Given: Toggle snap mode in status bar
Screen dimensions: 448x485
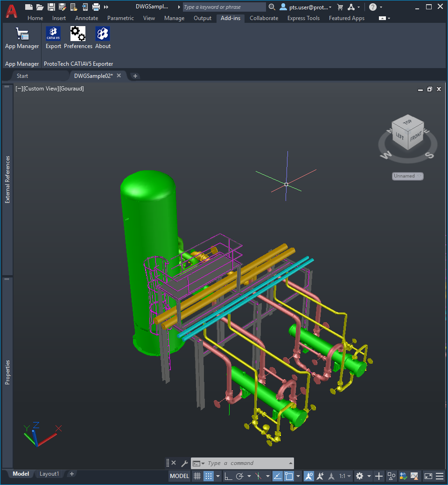Looking at the screenshot, I should pyautogui.click(x=209, y=476).
